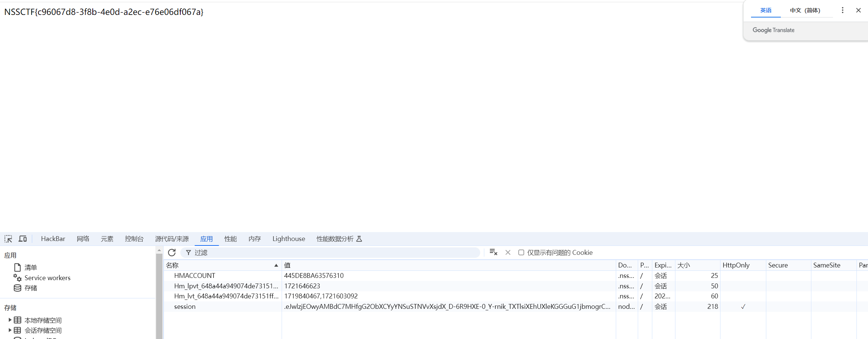Switch to 源代码/来源 tab

point(172,239)
